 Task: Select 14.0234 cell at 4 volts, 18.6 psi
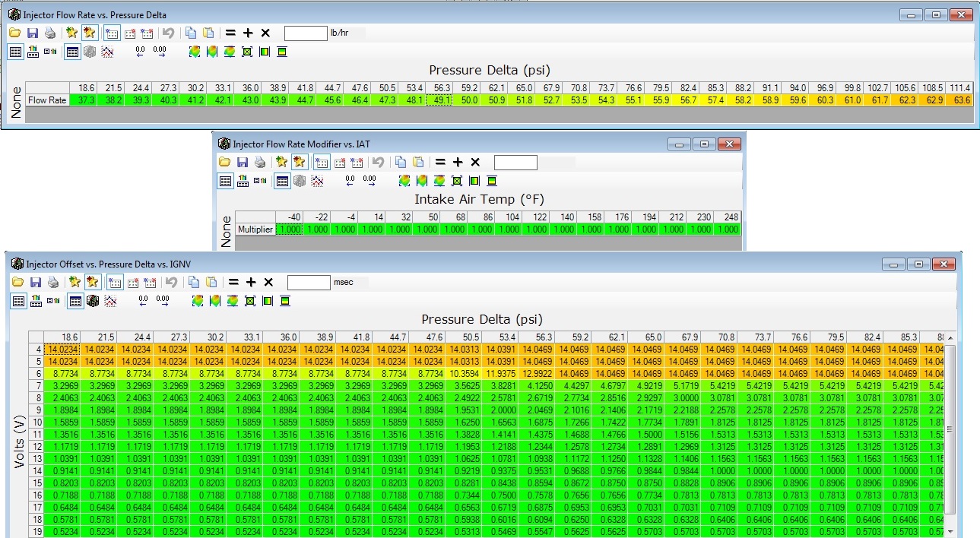(x=62, y=349)
